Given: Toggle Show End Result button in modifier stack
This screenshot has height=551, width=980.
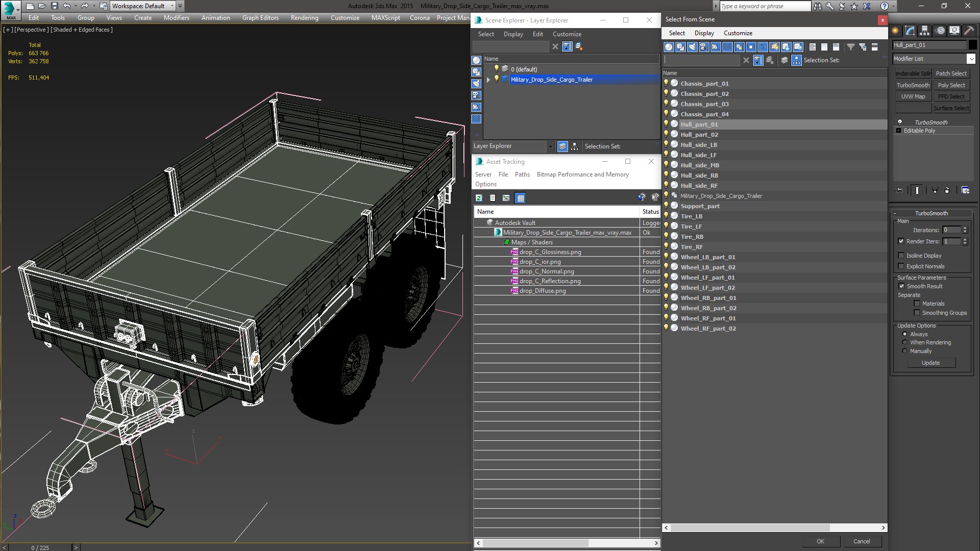Looking at the screenshot, I should point(917,190).
